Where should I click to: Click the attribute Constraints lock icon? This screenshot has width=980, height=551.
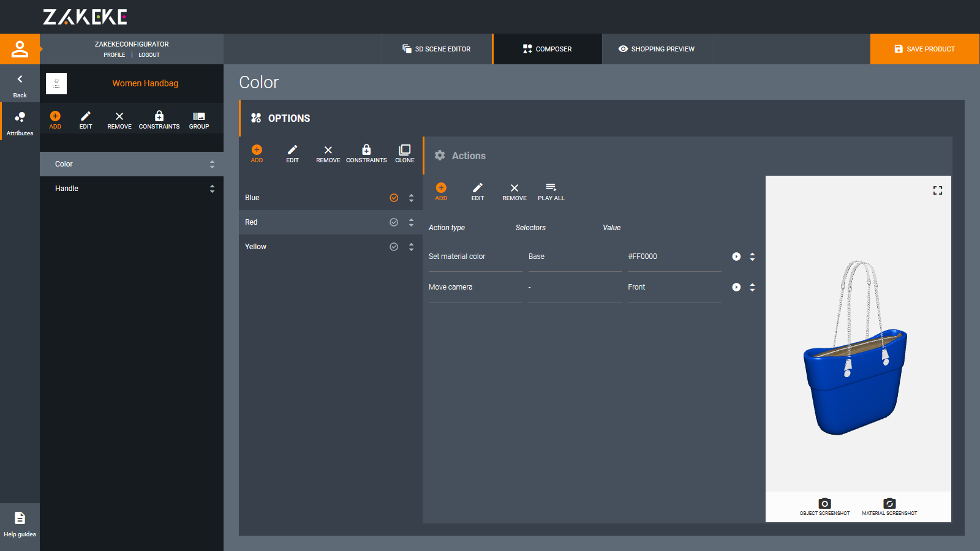tap(159, 116)
